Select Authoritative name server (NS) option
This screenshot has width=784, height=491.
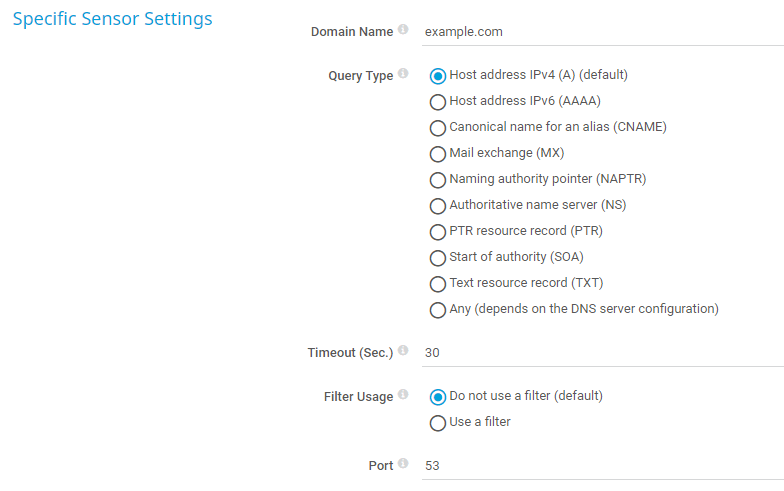(x=437, y=206)
